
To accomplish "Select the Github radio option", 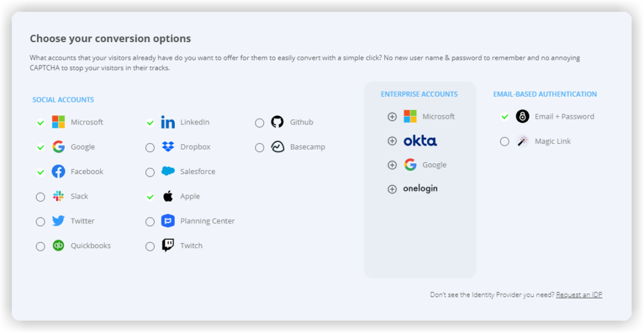I will point(260,123).
